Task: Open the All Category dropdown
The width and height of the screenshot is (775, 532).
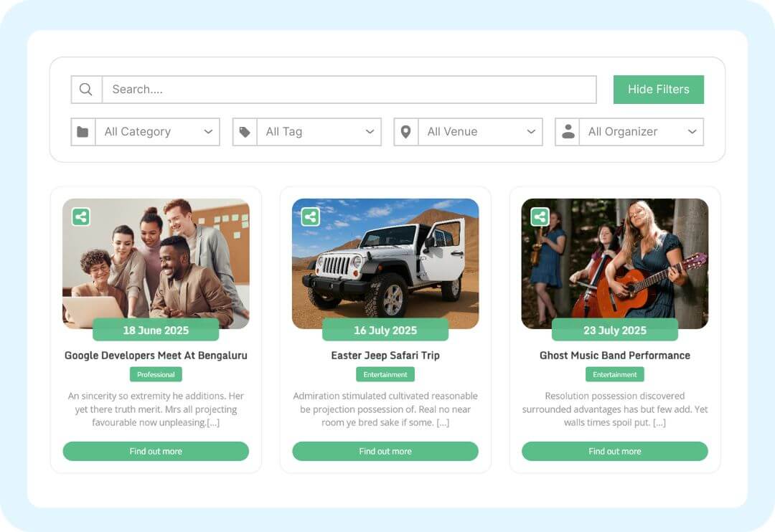Action: 158,132
